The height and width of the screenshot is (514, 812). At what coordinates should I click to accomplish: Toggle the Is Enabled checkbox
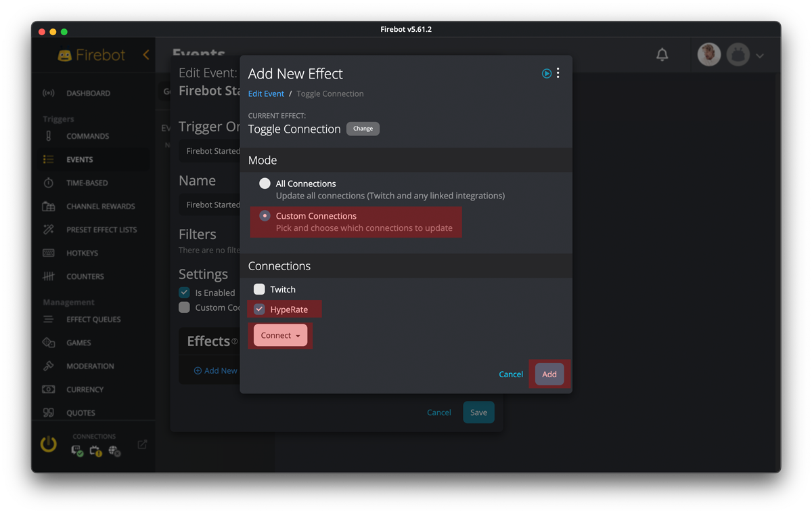coord(184,293)
